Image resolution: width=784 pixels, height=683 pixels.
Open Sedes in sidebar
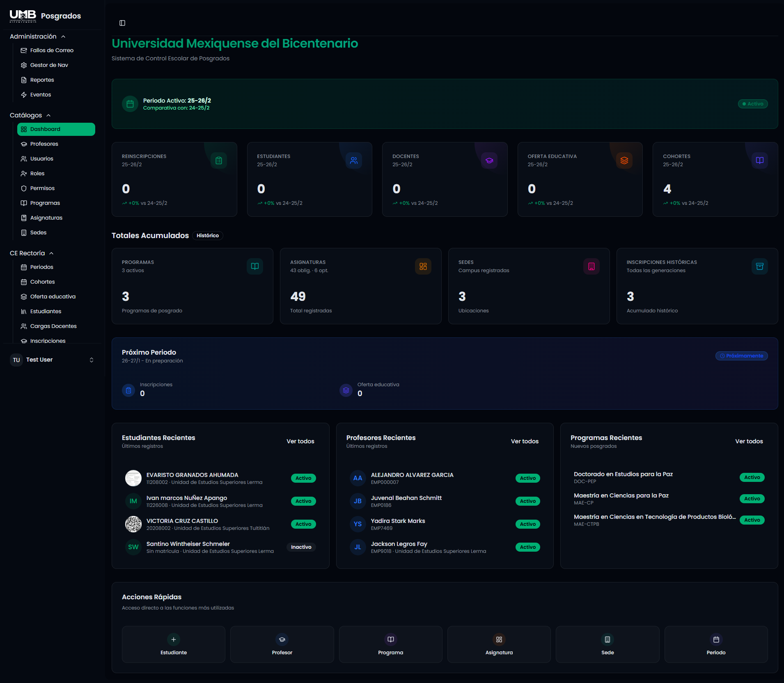tap(56, 233)
